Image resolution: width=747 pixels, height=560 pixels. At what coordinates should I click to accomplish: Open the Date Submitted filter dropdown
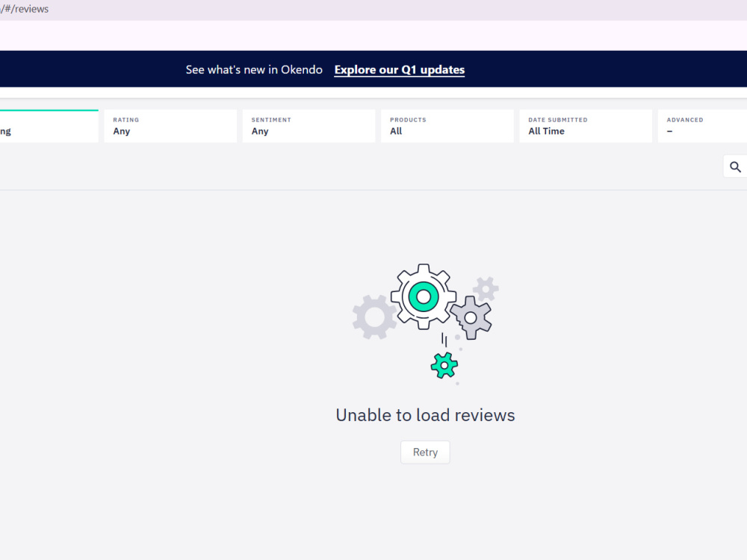tap(586, 126)
